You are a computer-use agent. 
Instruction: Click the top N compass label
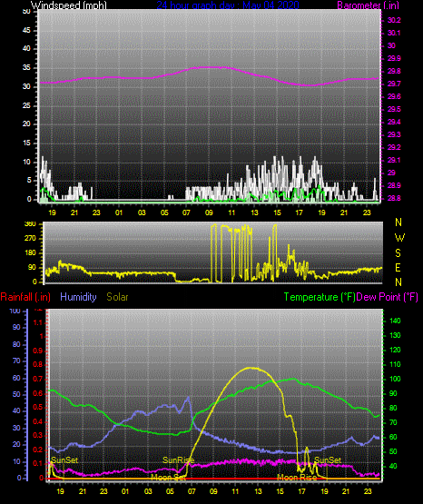(x=398, y=222)
